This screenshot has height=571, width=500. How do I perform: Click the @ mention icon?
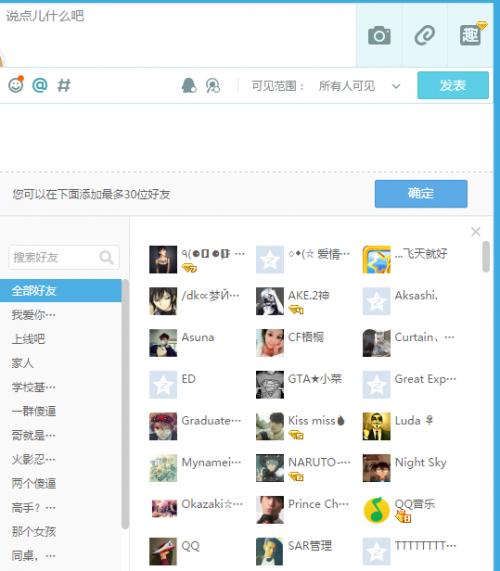[40, 85]
